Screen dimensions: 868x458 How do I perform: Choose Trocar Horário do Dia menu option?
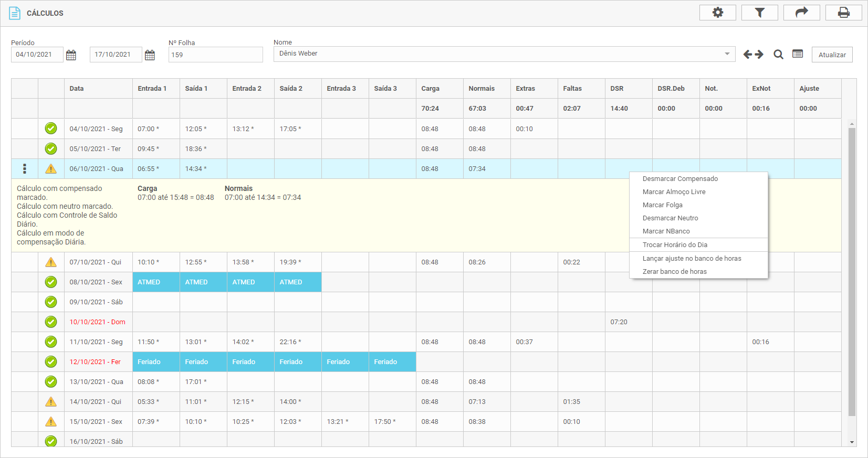(x=675, y=245)
